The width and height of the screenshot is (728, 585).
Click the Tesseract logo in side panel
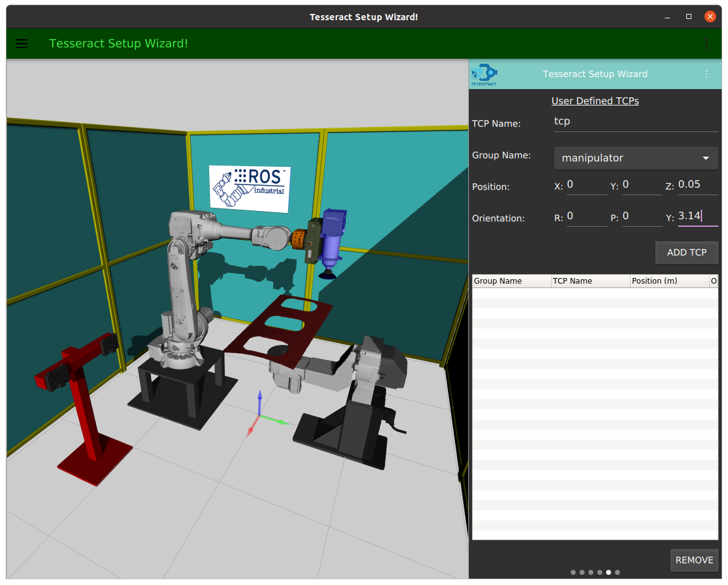click(484, 74)
